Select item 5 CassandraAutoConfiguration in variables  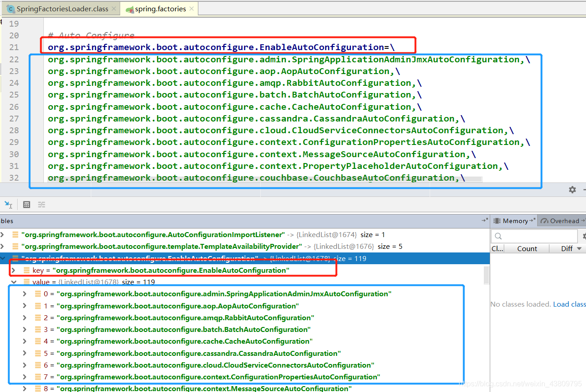(x=198, y=353)
